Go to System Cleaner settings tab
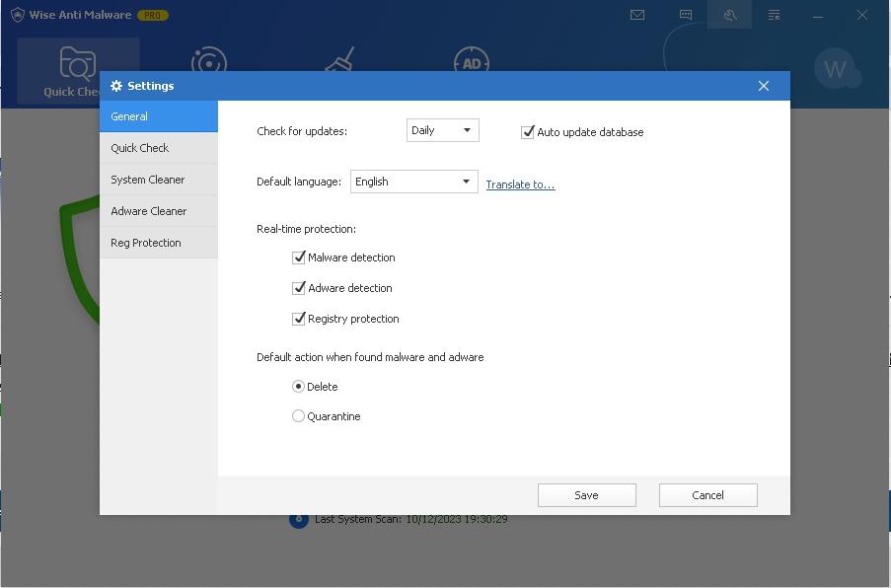 [159, 180]
